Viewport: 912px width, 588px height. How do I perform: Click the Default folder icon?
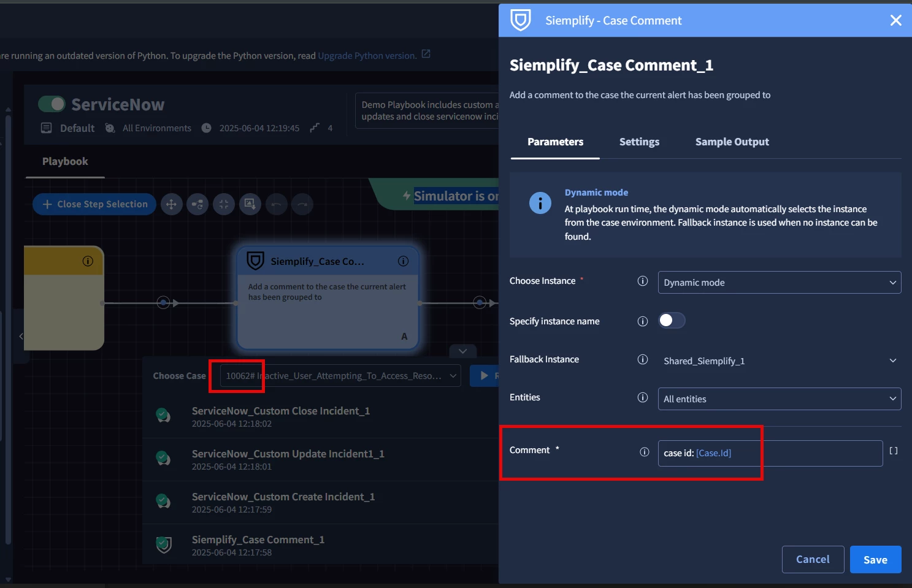coord(46,128)
